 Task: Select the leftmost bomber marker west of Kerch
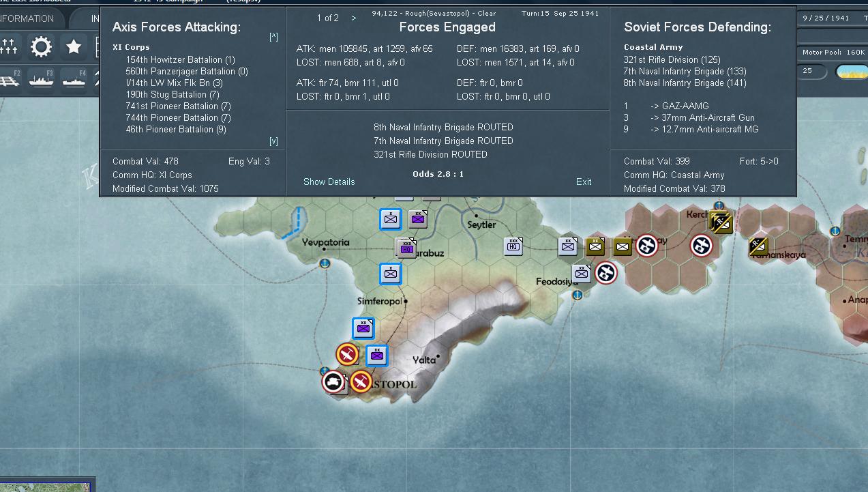646,246
